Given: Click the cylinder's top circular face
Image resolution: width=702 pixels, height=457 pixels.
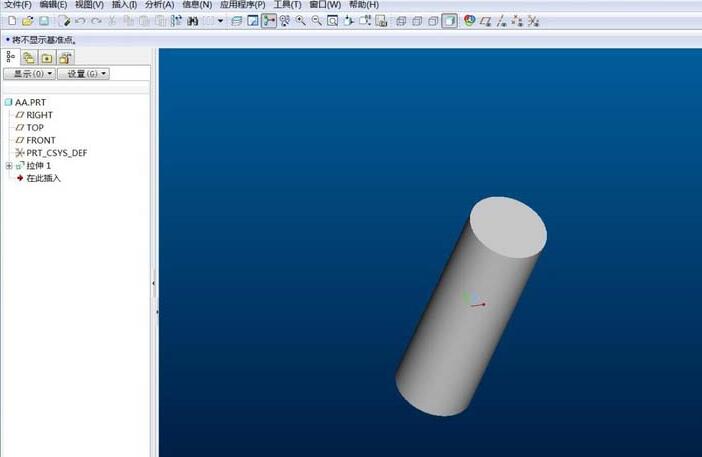Looking at the screenshot, I should click(508, 226).
